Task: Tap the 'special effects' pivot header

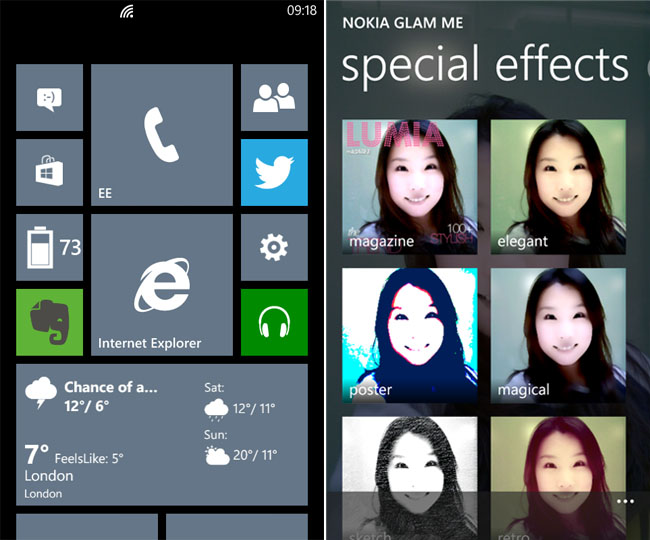Action: pos(485,65)
